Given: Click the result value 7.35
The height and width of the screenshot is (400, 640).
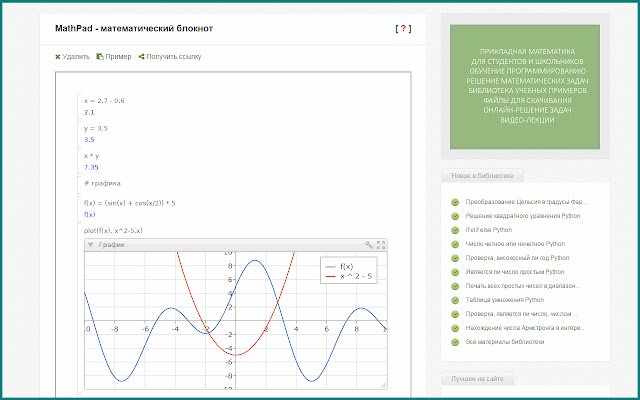Looking at the screenshot, I should pyautogui.click(x=91, y=167).
